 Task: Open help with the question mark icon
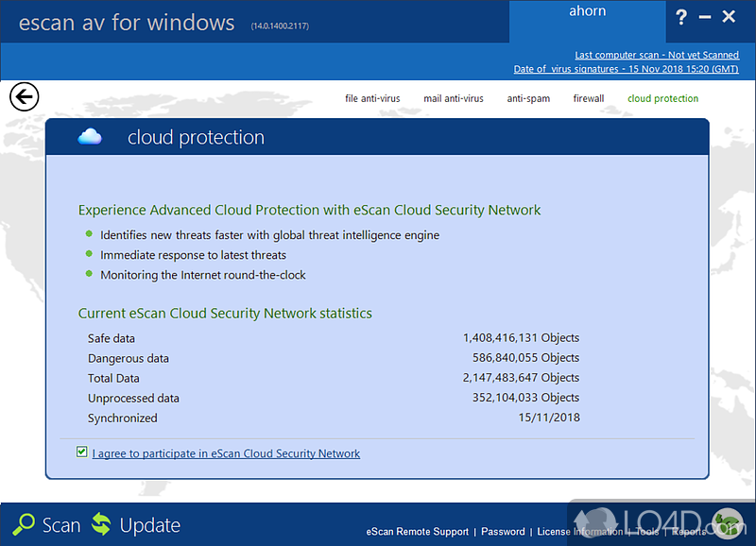[682, 17]
